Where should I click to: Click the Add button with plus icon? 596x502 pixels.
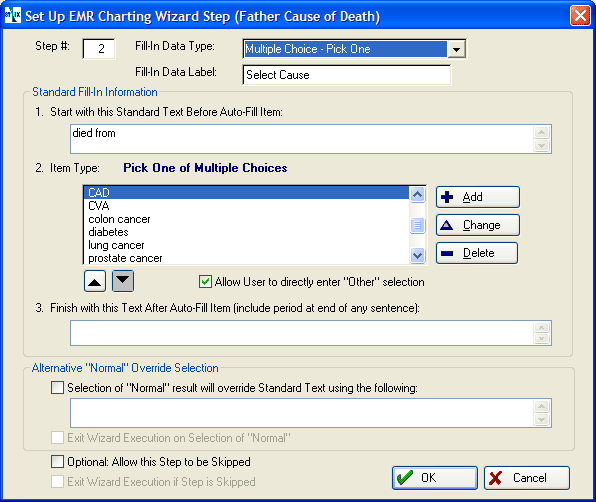point(478,197)
